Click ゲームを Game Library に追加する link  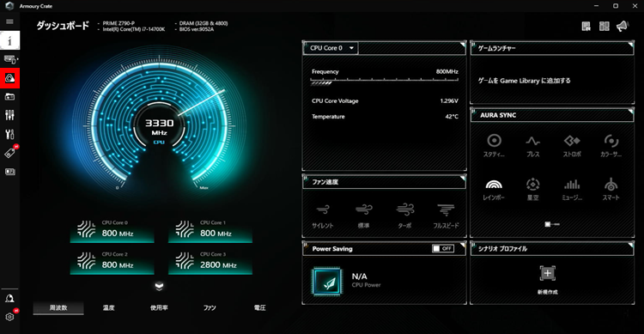click(524, 81)
